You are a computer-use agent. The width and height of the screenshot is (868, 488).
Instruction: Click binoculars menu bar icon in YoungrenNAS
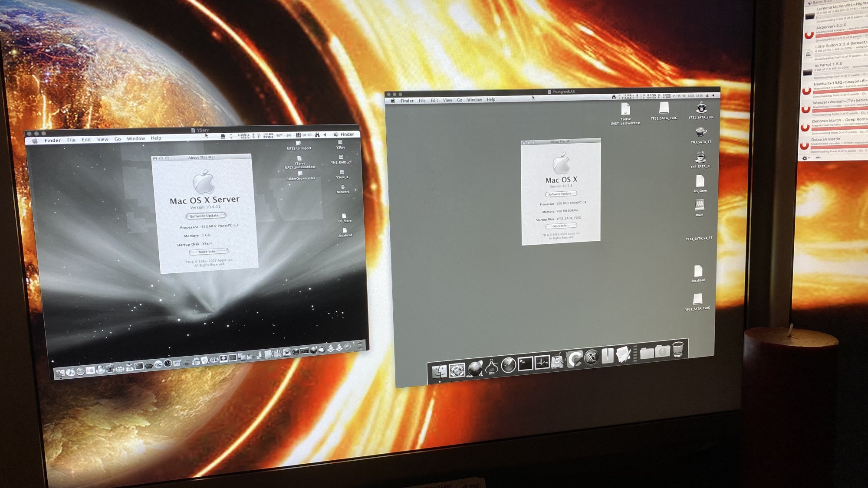point(614,96)
